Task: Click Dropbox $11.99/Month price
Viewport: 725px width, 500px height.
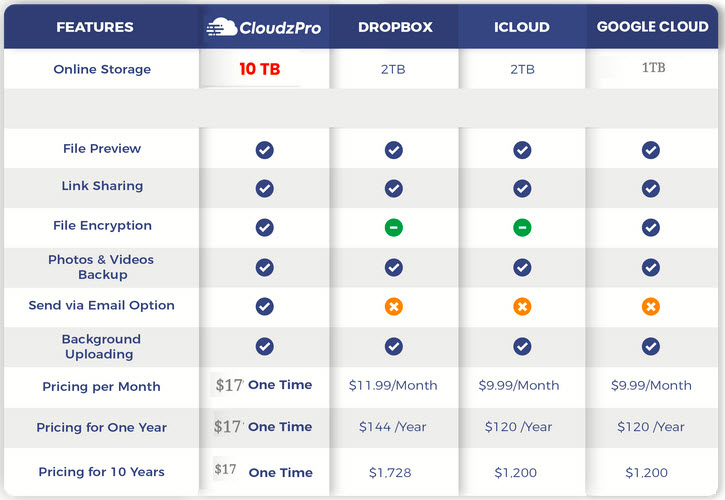Action: (x=393, y=385)
